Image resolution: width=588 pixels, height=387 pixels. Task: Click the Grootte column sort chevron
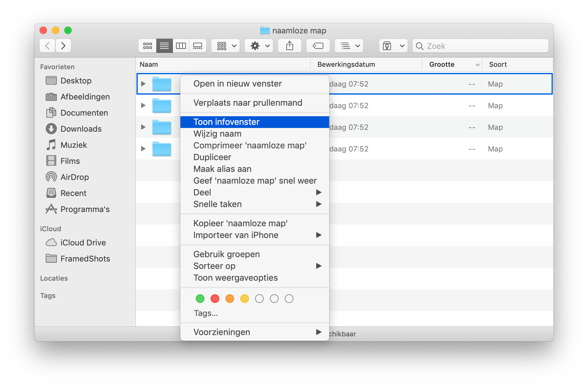(x=477, y=65)
